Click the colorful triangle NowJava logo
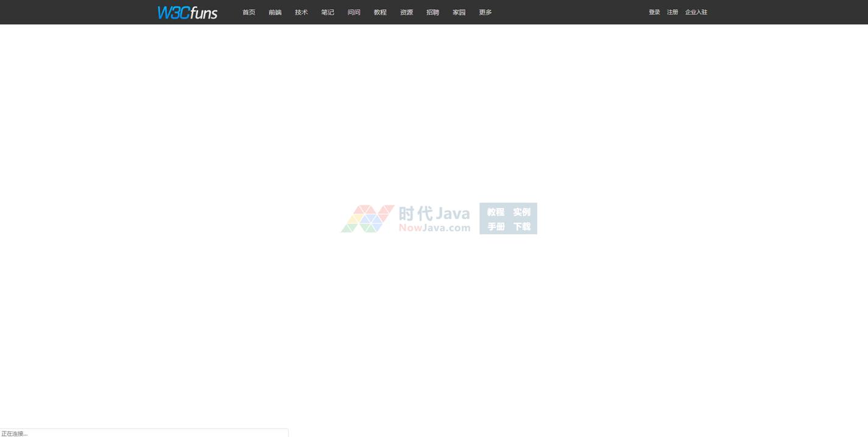The image size is (868, 437). [367, 218]
